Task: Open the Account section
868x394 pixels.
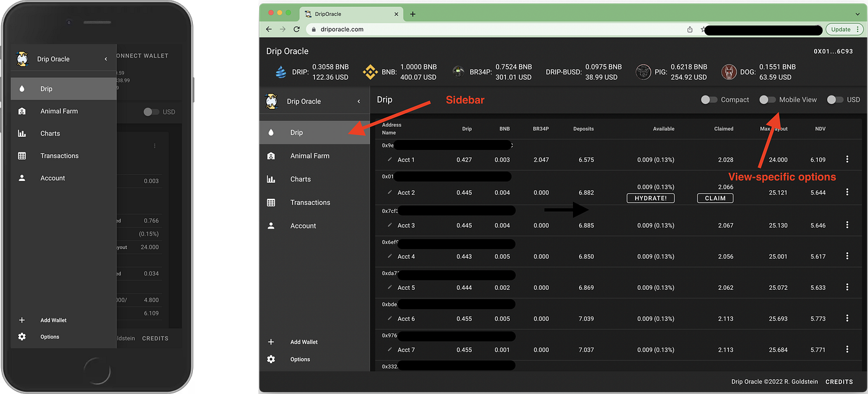Action: (x=303, y=225)
